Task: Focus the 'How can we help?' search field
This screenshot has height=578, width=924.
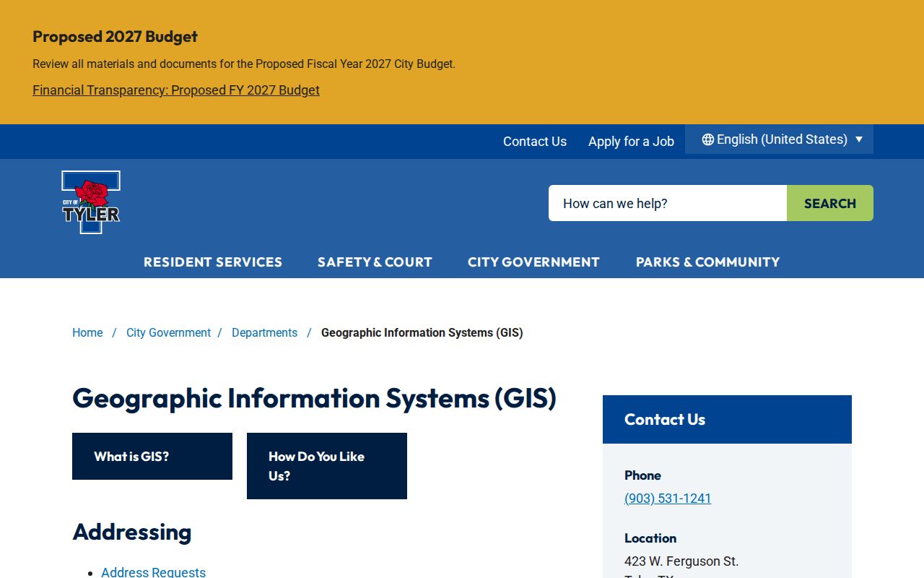Action: pos(668,203)
